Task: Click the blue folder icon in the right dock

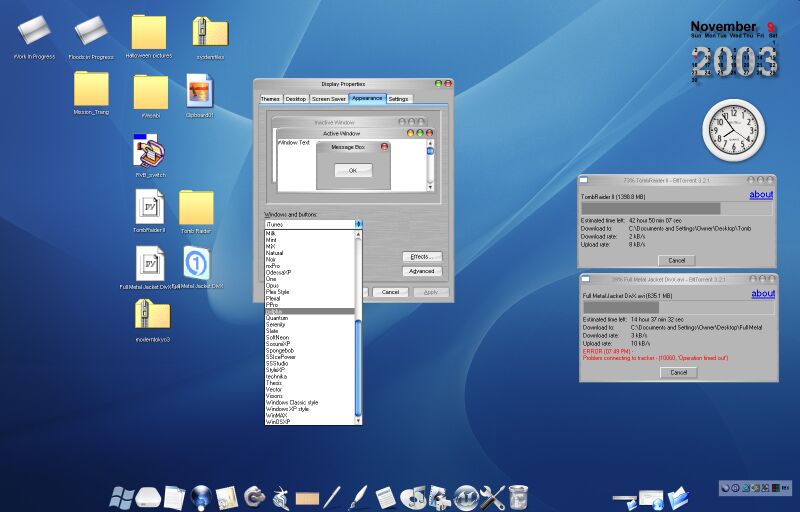Action: pos(679,498)
